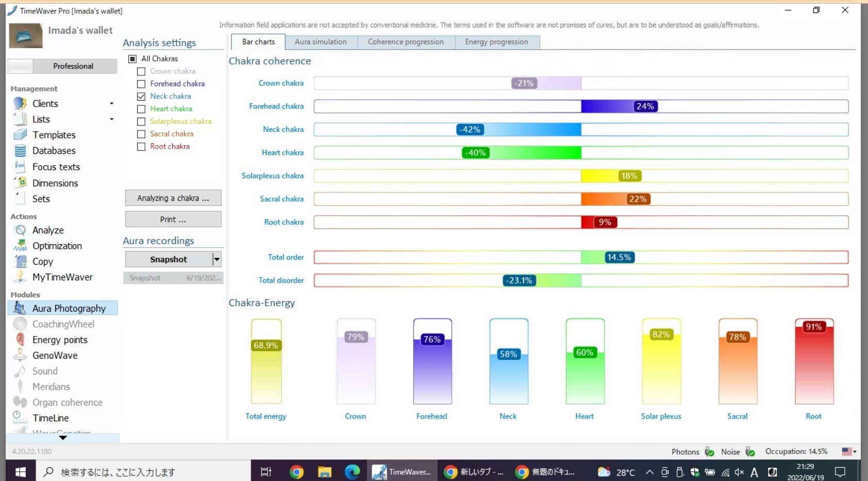
Task: Open MyTimeWaver icon
Action: (20, 277)
